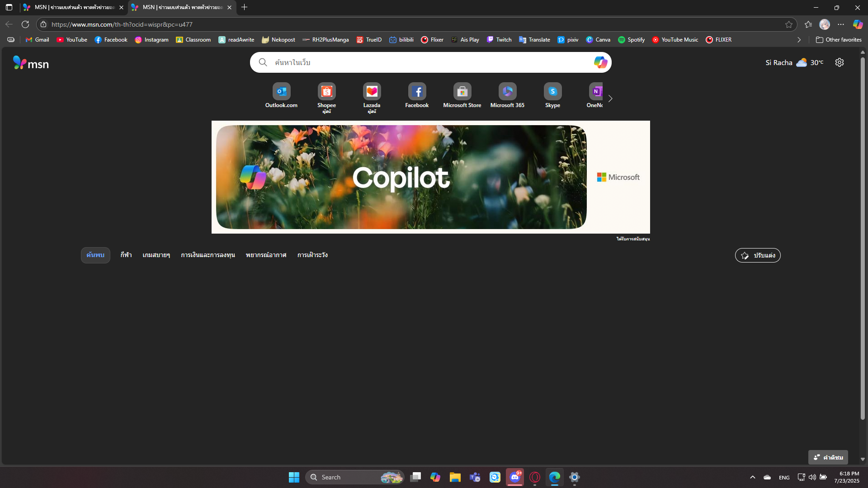Open the Classroom bookmark
868x488 pixels.
pyautogui.click(x=193, y=40)
